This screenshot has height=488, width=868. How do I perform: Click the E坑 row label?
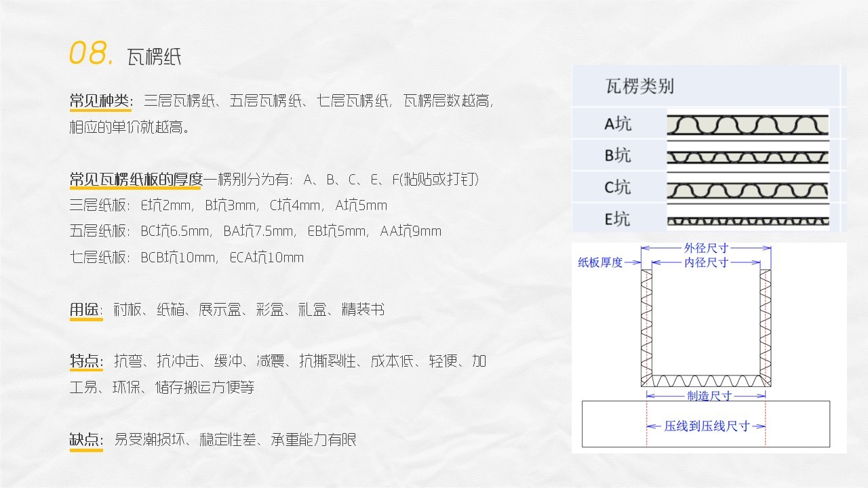(x=618, y=218)
